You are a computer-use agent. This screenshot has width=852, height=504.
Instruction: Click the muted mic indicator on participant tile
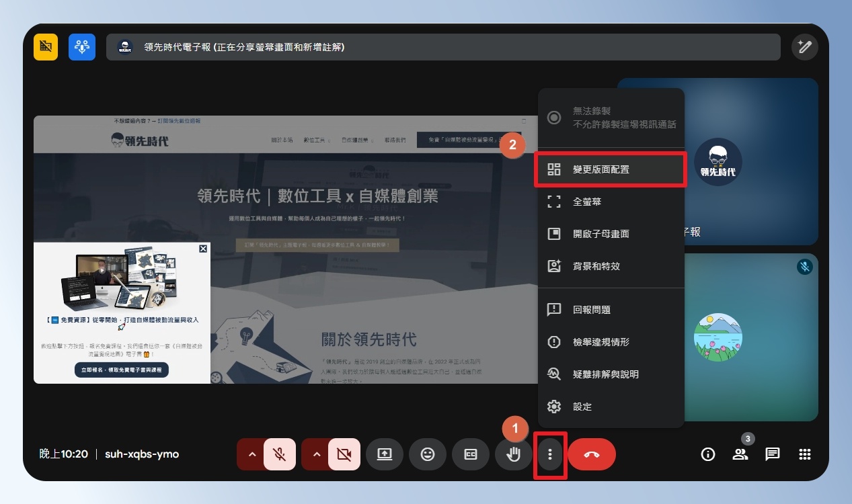click(804, 267)
